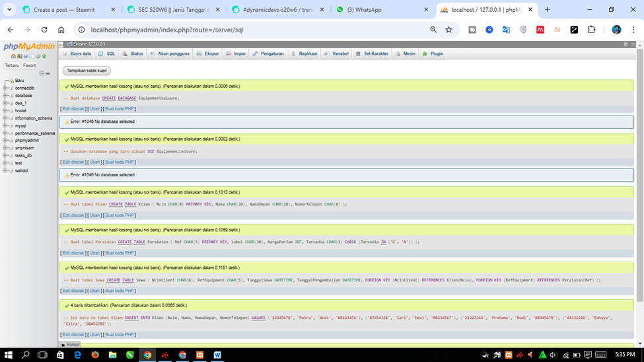The height and width of the screenshot is (362, 644).
Task: Click the Favorit button in the sidebar
Action: tap(29, 65)
